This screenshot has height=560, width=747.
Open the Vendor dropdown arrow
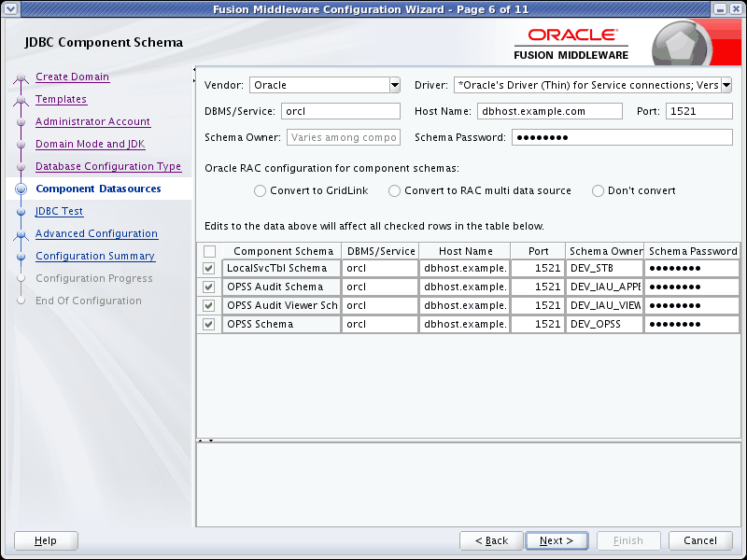point(395,85)
